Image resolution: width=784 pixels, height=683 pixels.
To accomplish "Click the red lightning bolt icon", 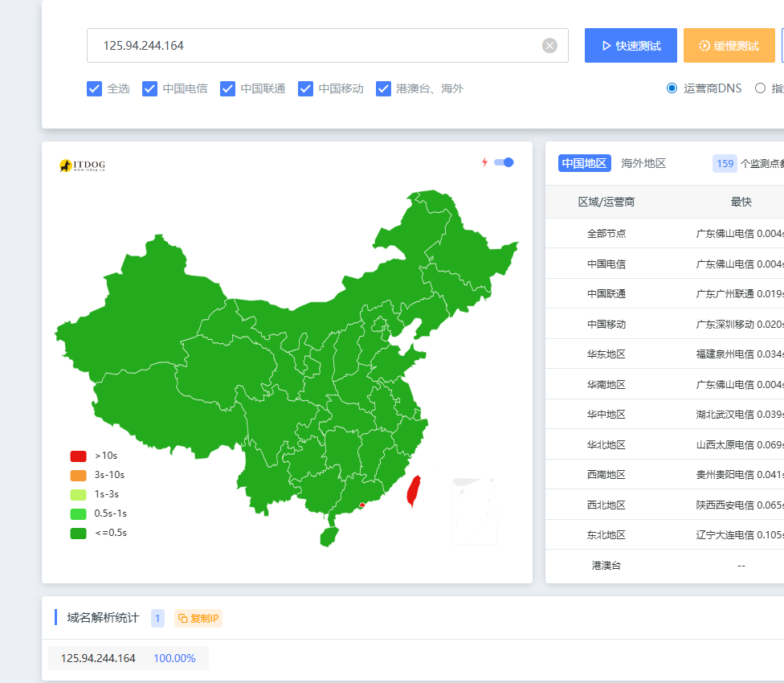I will [x=484, y=162].
